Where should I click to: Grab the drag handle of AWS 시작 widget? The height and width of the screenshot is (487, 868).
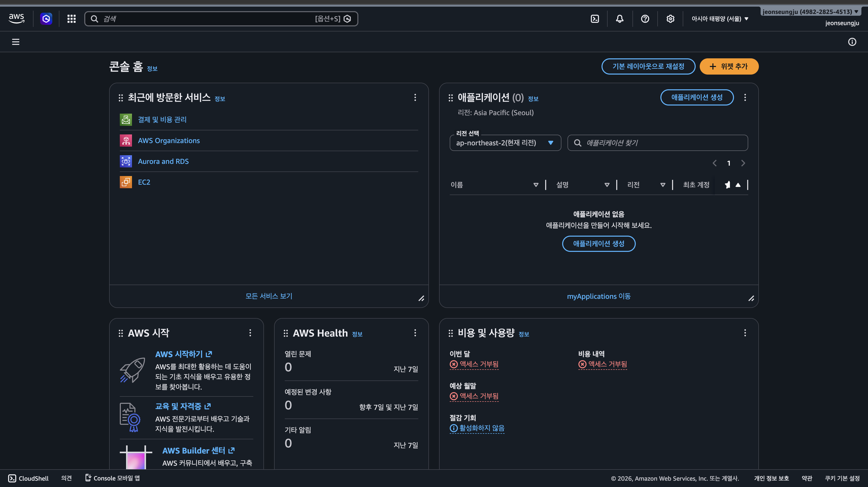pyautogui.click(x=121, y=333)
